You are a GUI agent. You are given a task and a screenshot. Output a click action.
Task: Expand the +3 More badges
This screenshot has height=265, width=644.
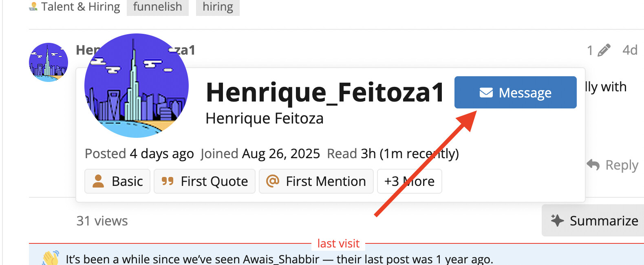(409, 181)
